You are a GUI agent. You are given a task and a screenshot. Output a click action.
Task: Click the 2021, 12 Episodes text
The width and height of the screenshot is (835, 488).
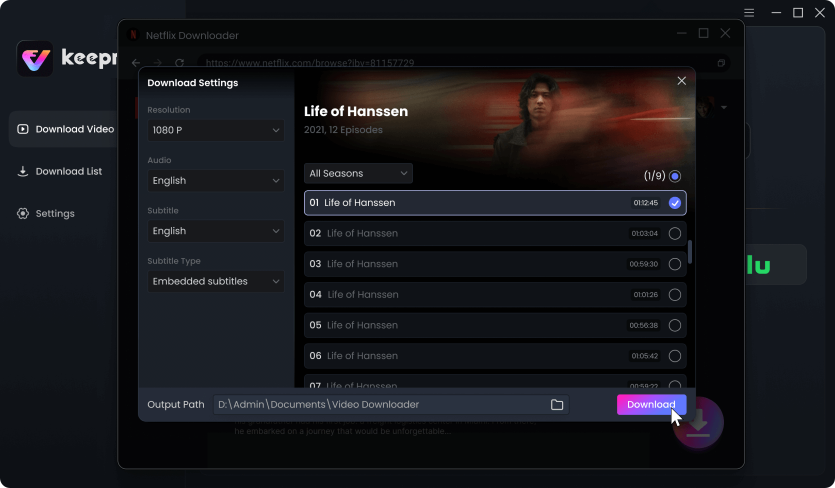[x=343, y=130]
